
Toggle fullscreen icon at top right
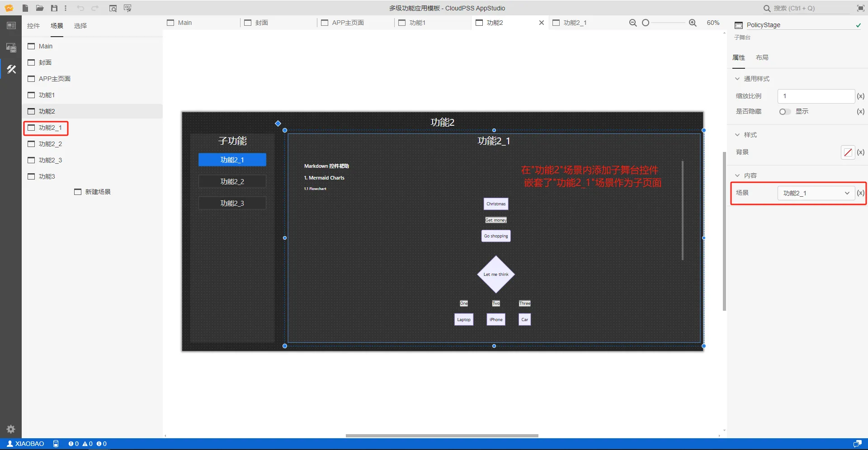click(x=860, y=8)
